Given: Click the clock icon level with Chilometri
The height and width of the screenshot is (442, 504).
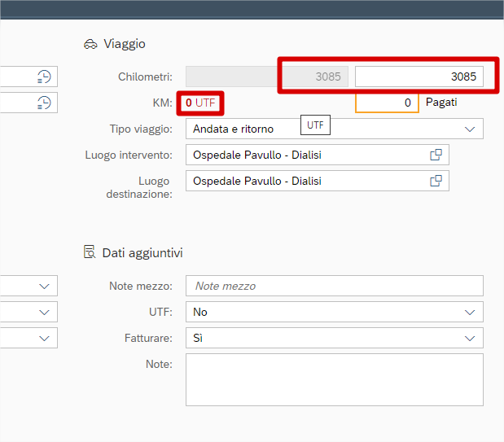Looking at the screenshot, I should click(x=44, y=77).
